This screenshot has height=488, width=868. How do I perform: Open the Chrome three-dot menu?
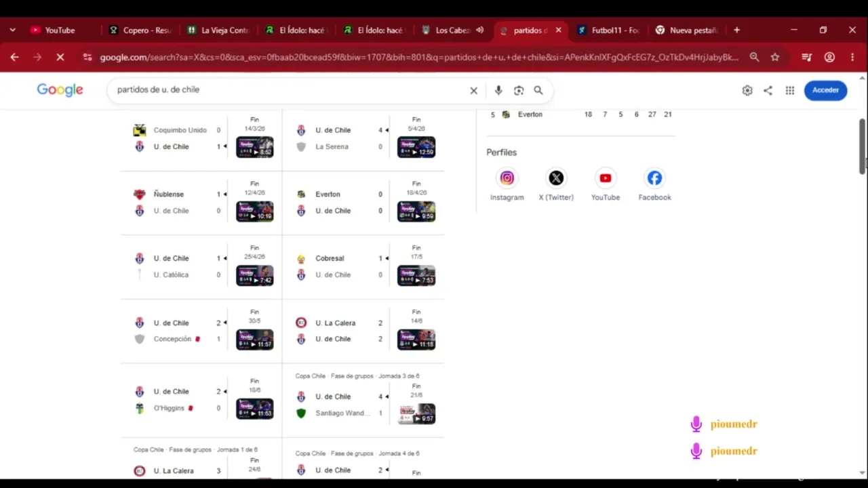coord(852,58)
